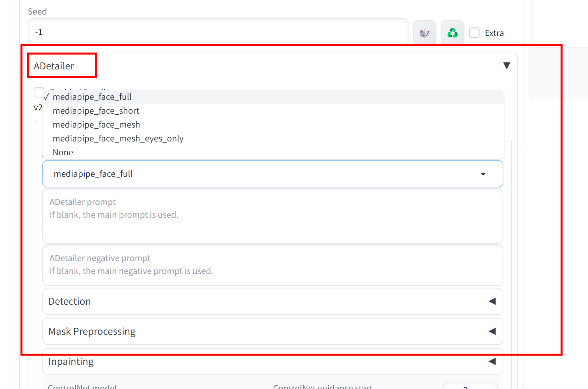Toggle the Enable ADetailer checkbox
Screen dimensions: 588x389
(39, 92)
